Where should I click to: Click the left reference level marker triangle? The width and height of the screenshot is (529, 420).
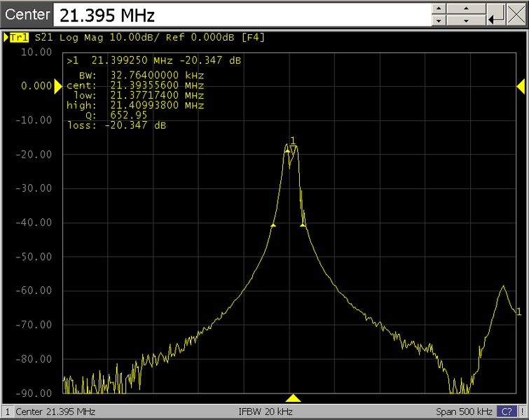pyautogui.click(x=58, y=85)
